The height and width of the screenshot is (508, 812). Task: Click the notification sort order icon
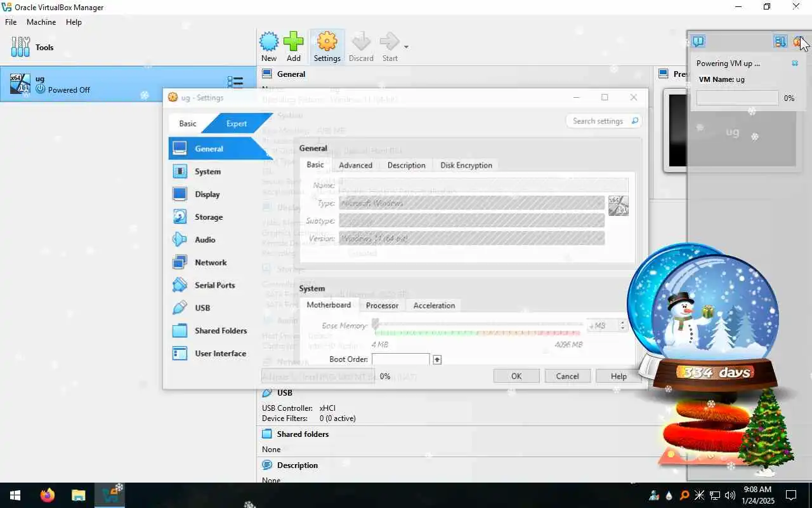coord(780,41)
